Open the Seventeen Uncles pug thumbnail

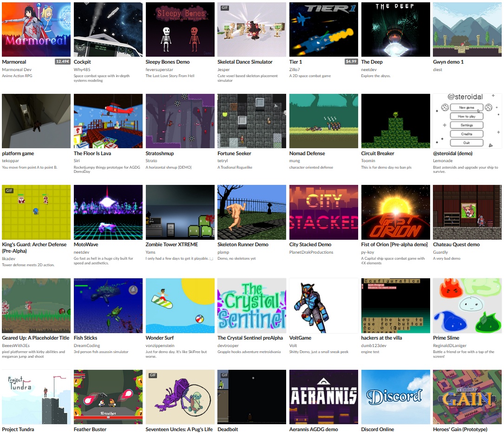coord(180,397)
